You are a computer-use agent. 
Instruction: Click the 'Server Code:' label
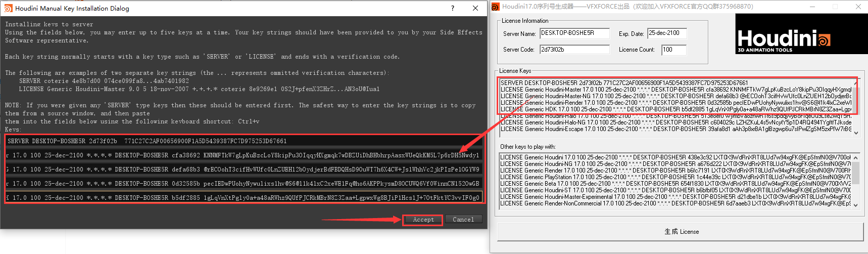click(x=519, y=50)
